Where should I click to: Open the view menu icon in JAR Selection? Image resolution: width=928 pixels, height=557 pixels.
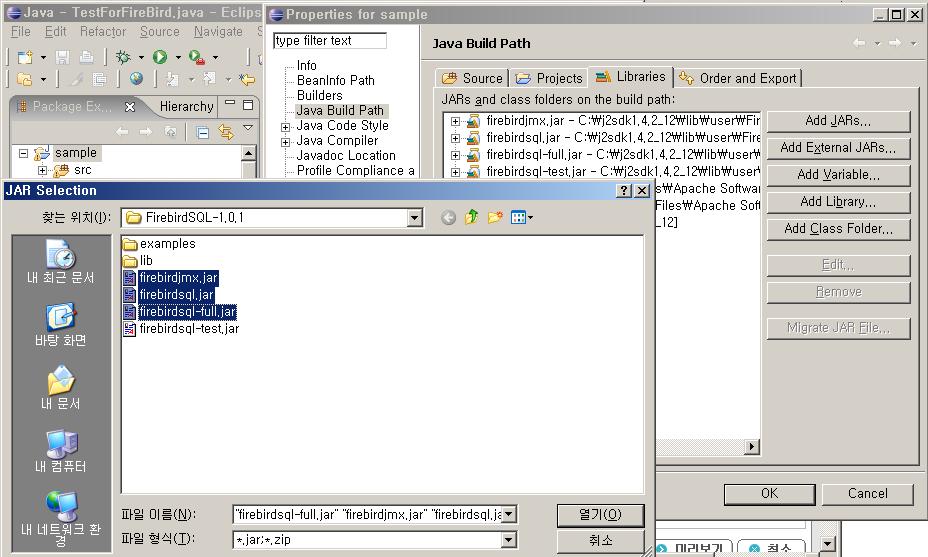point(521,217)
